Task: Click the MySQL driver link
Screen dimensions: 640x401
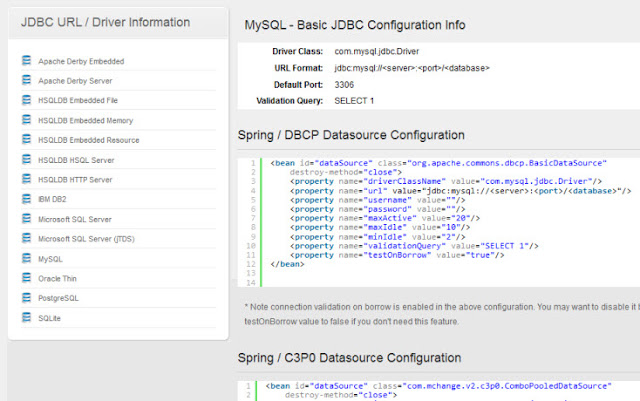Action: point(50,259)
